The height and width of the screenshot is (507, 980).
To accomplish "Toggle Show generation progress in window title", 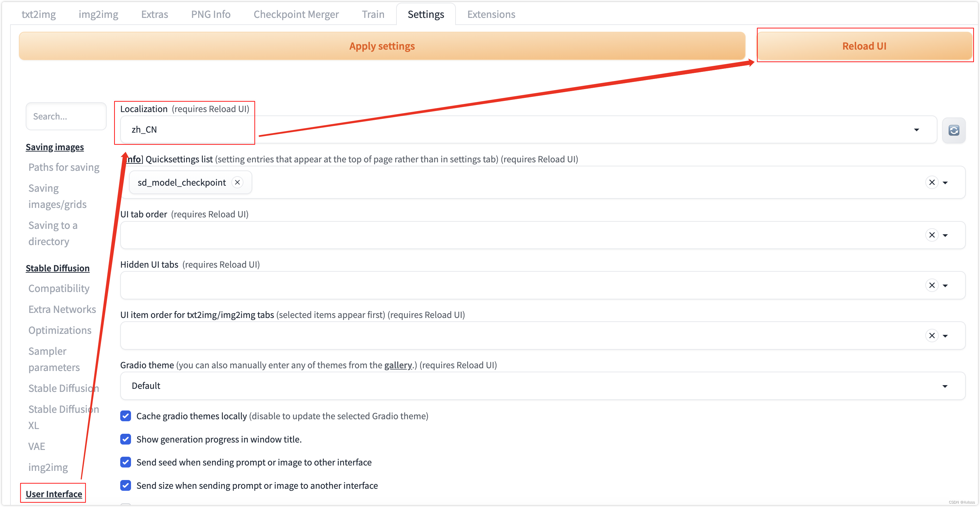I will tap(126, 439).
